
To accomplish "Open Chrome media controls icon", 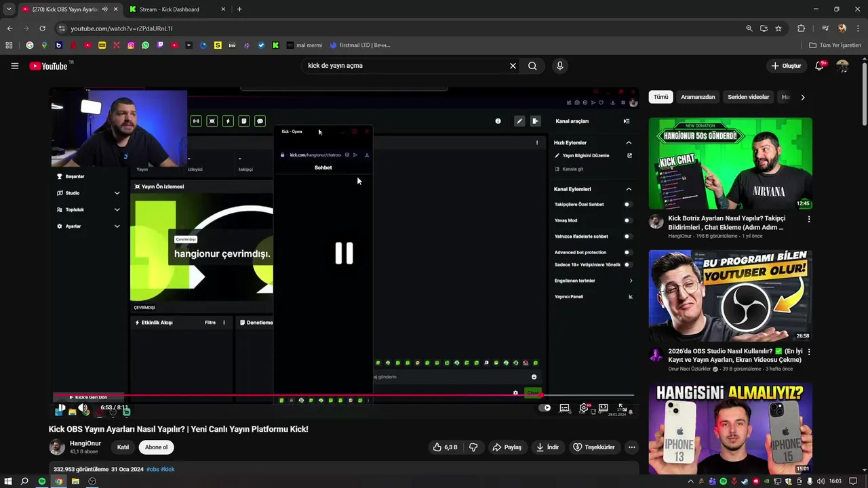I will [x=825, y=28].
